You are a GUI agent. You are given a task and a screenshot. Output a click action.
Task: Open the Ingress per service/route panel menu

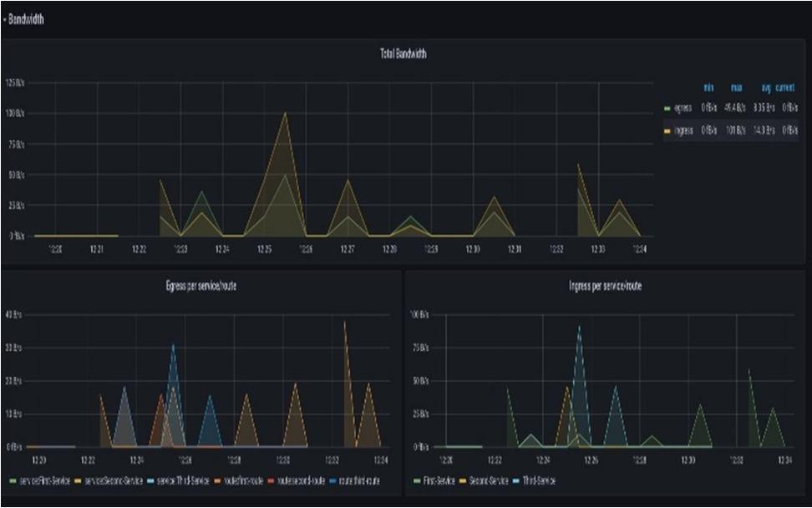[605, 286]
